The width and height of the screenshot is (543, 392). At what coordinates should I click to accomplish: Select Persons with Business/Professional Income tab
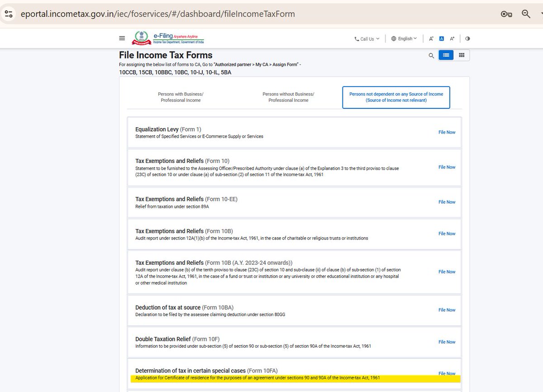click(181, 97)
